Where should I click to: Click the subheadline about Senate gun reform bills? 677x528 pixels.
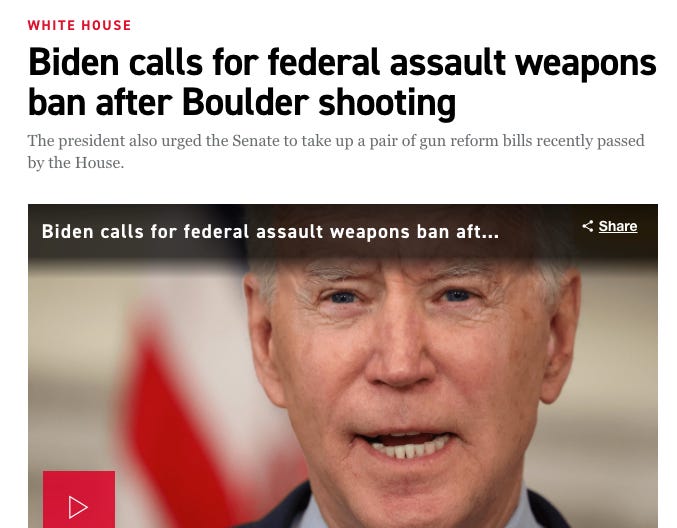tap(336, 152)
